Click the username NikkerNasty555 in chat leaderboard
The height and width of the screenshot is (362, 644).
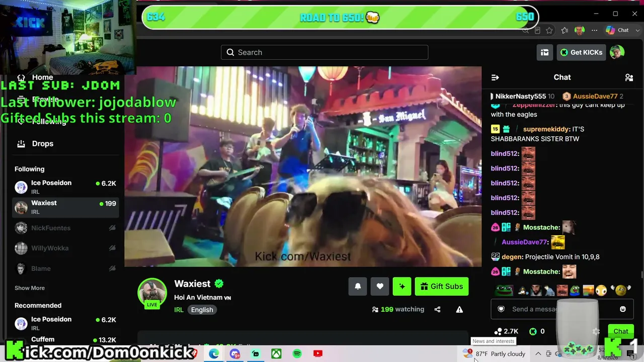tap(521, 96)
